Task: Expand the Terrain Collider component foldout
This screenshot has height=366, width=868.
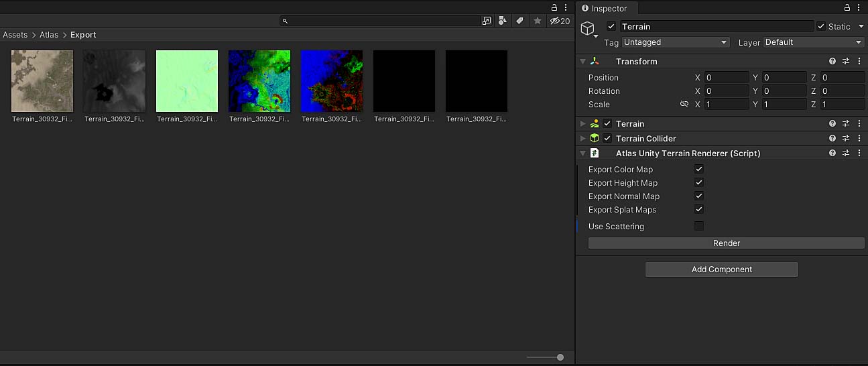Action: [582, 139]
